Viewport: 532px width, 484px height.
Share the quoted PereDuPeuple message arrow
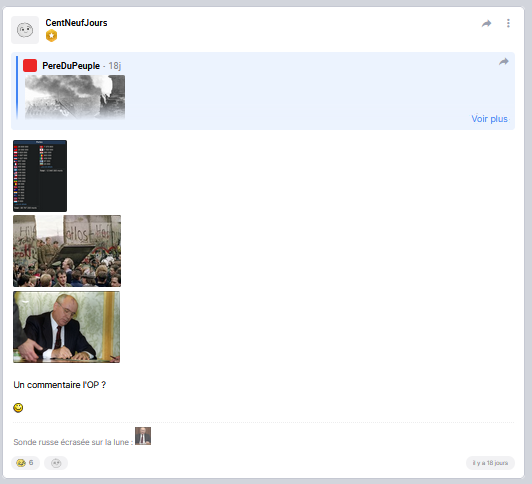[x=504, y=62]
